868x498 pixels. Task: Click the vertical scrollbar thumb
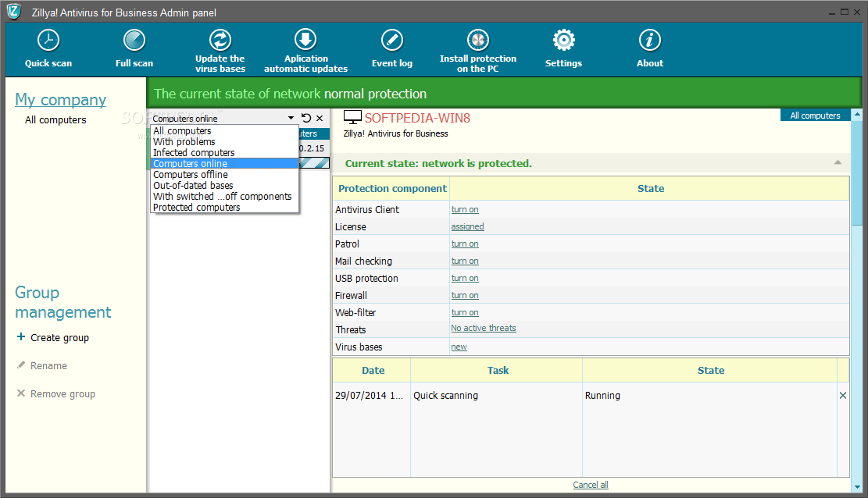point(857,173)
